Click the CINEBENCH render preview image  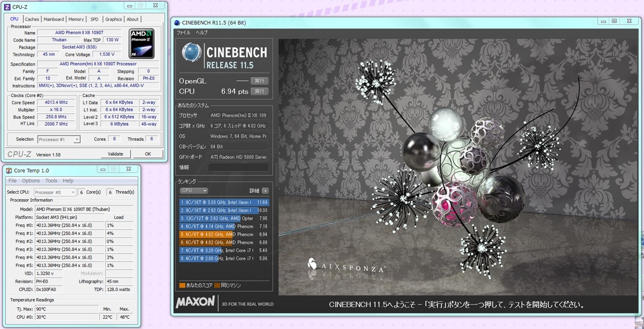[x=458, y=167]
